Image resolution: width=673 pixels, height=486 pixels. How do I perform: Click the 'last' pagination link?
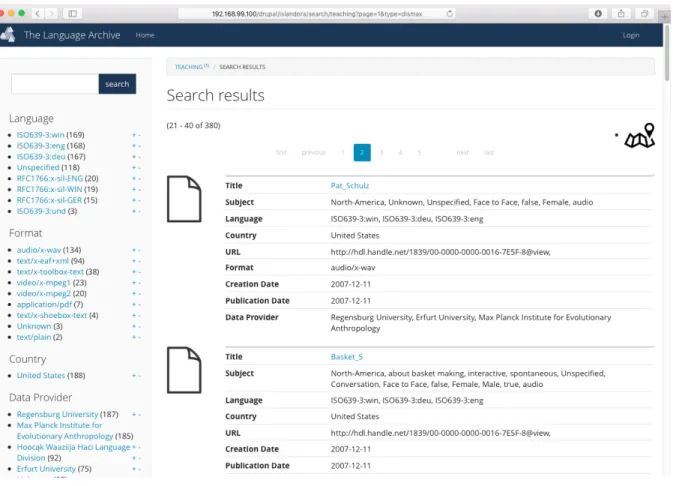click(x=489, y=152)
